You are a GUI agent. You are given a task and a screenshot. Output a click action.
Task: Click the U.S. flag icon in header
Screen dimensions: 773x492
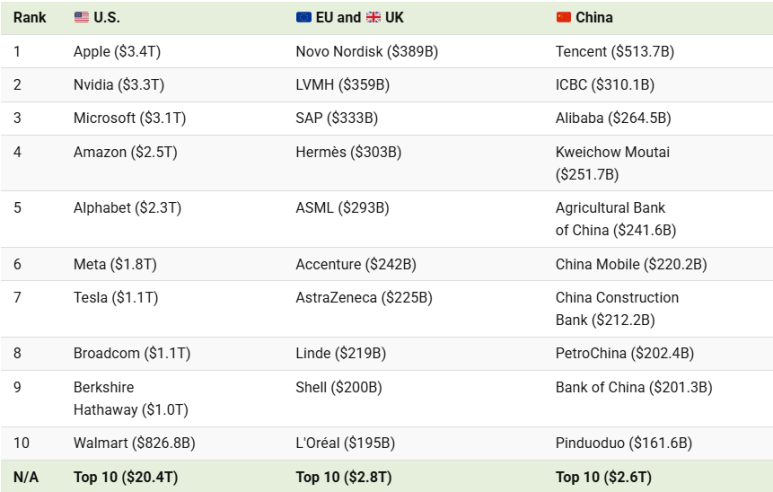pyautogui.click(x=81, y=17)
